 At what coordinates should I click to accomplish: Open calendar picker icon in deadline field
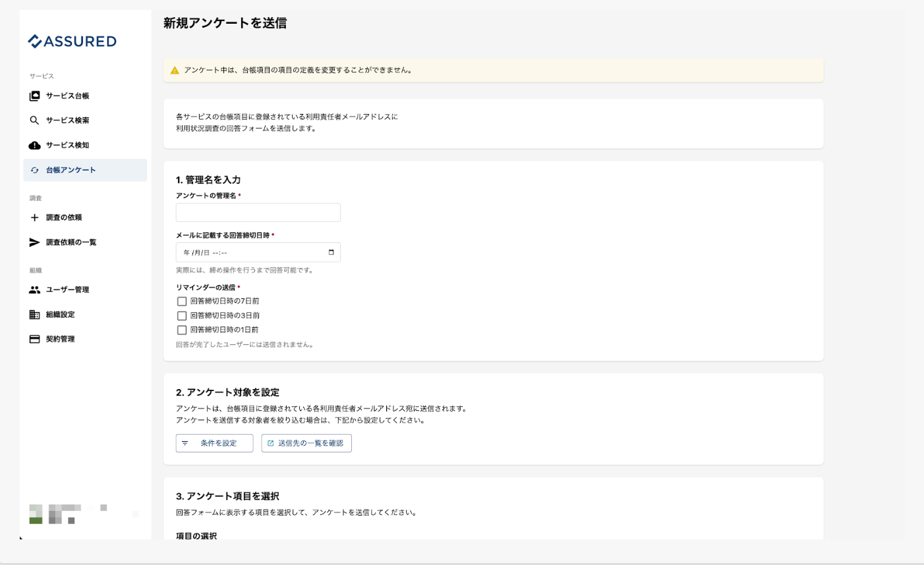coord(331,252)
